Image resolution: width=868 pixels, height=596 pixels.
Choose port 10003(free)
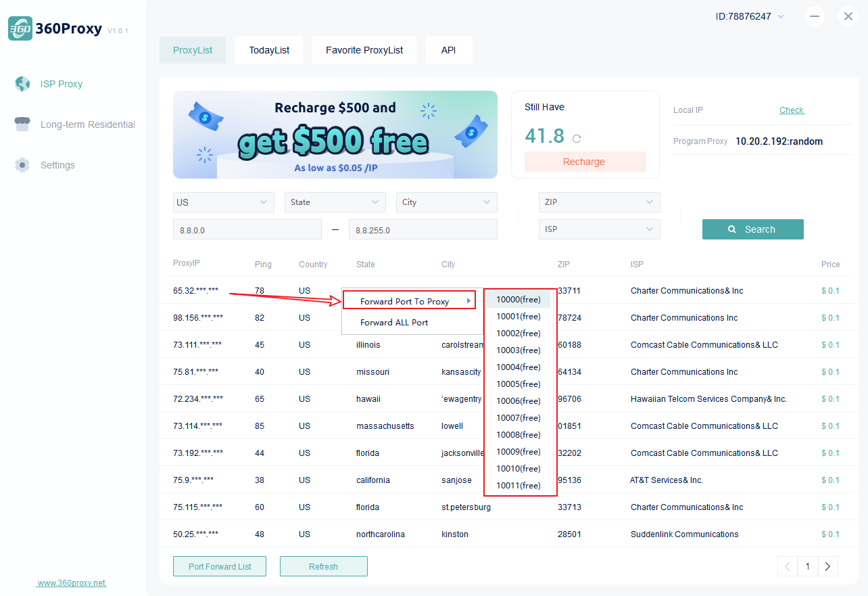[x=519, y=350]
